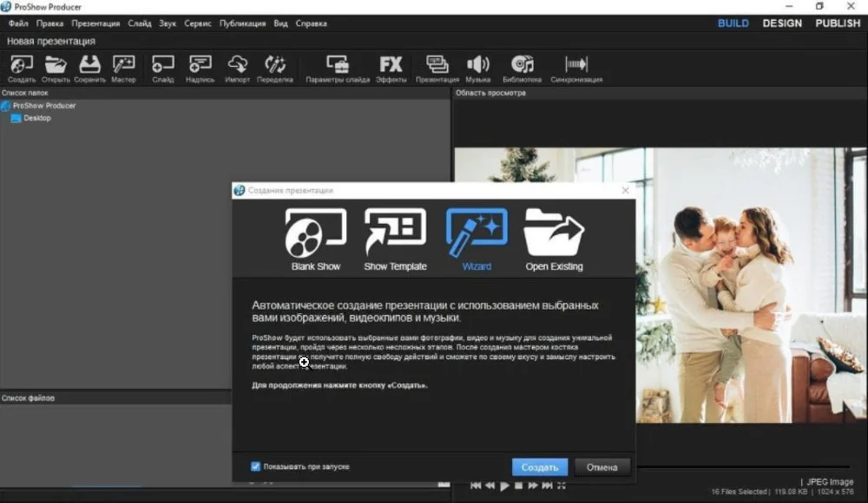Click the Музыка speaker icon
868x503 pixels.
pyautogui.click(x=477, y=68)
